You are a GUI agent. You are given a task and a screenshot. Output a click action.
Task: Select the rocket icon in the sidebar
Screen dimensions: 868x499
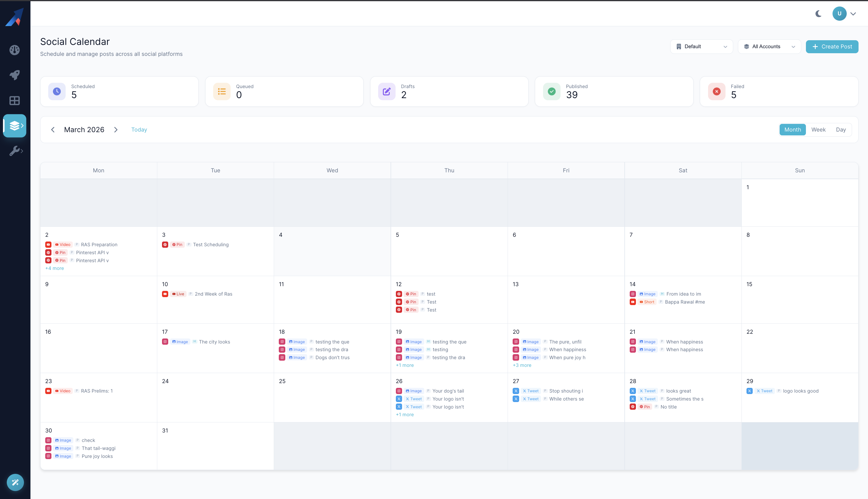15,75
